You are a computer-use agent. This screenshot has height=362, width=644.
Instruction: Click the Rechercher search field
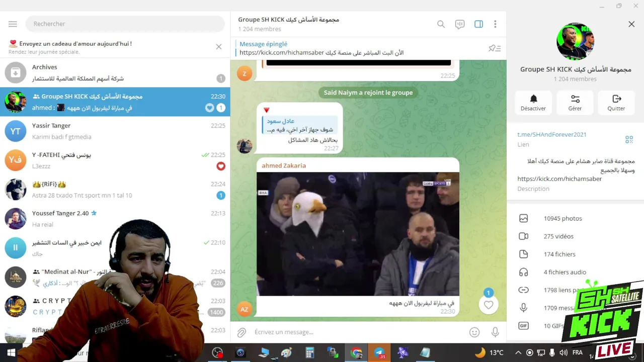click(126, 24)
